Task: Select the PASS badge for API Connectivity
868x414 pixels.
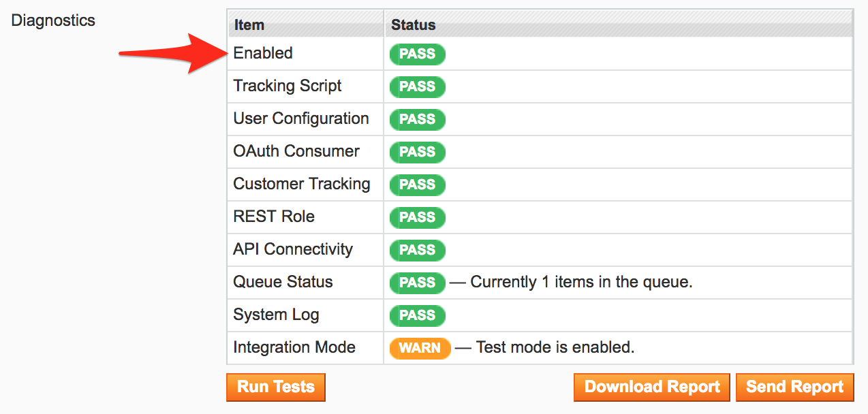Action: click(418, 250)
